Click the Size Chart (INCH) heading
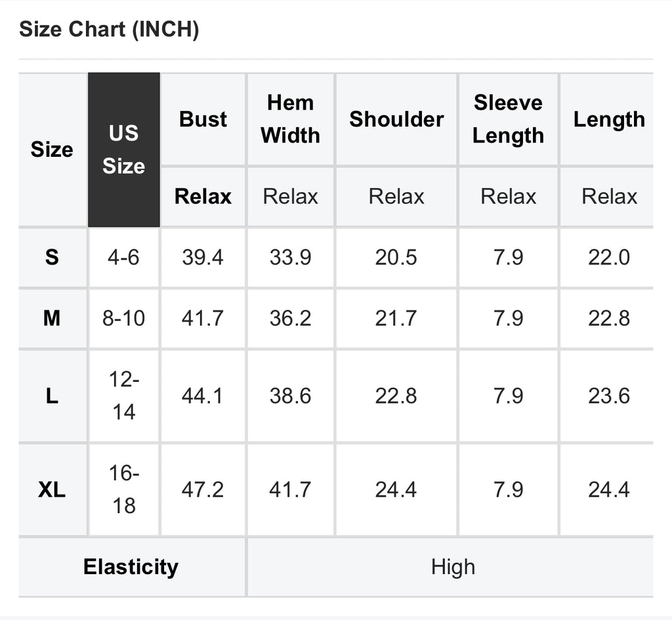672x620 pixels. tap(109, 30)
